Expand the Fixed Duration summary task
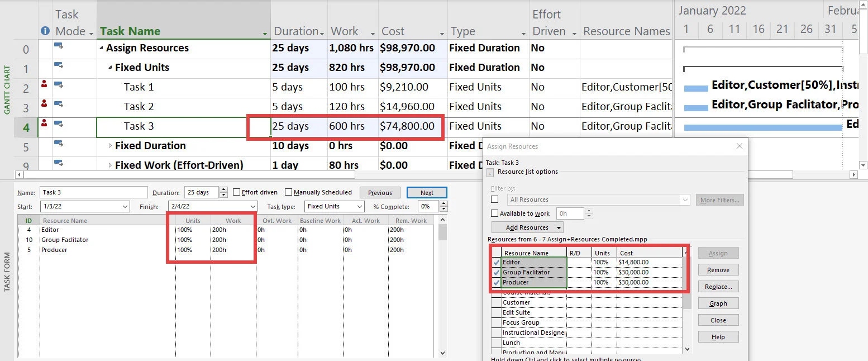Viewport: 868px width, 361px height. pos(110,146)
